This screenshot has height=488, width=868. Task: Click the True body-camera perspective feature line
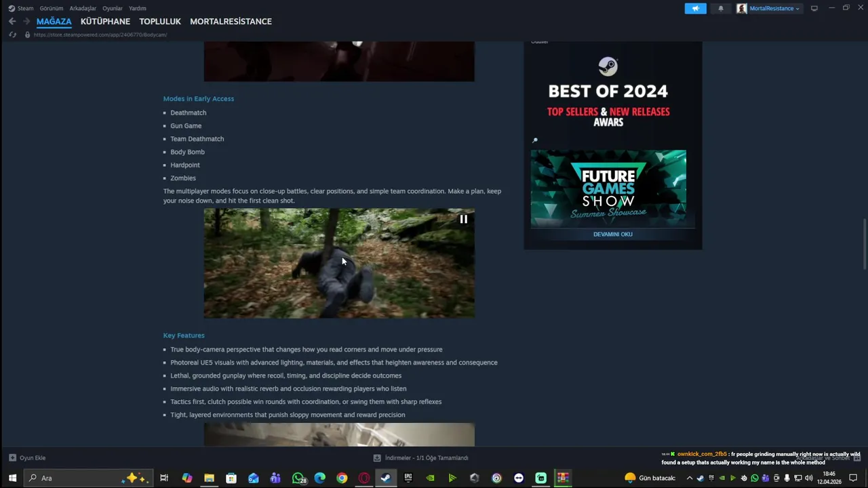(307, 350)
